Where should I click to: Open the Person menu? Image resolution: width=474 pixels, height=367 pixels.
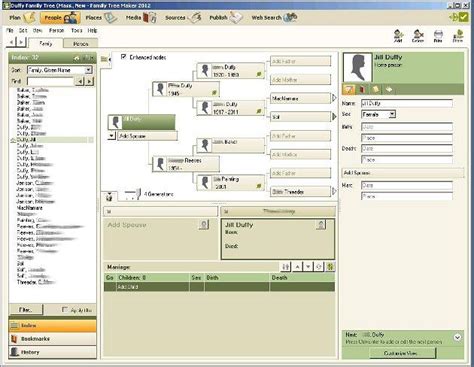(56, 30)
